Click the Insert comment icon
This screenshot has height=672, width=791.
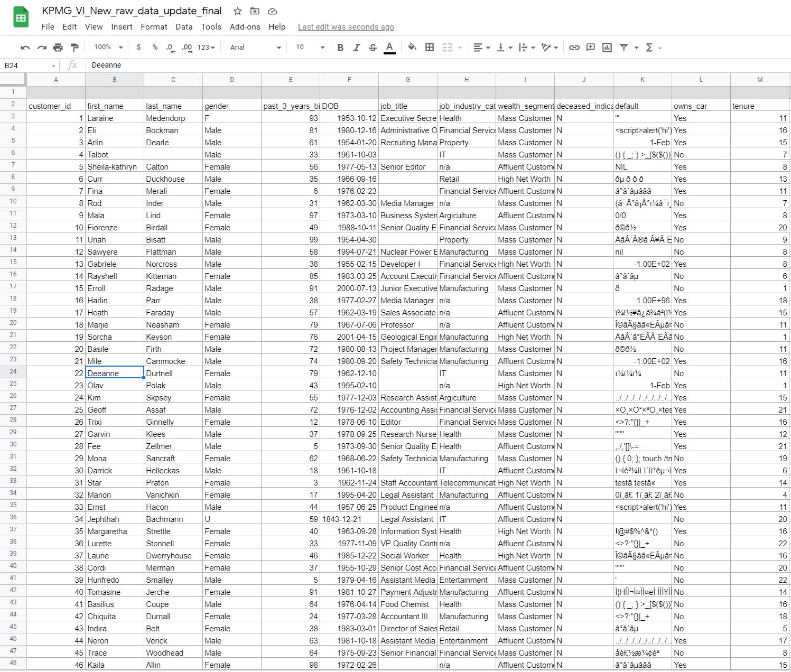(x=589, y=47)
